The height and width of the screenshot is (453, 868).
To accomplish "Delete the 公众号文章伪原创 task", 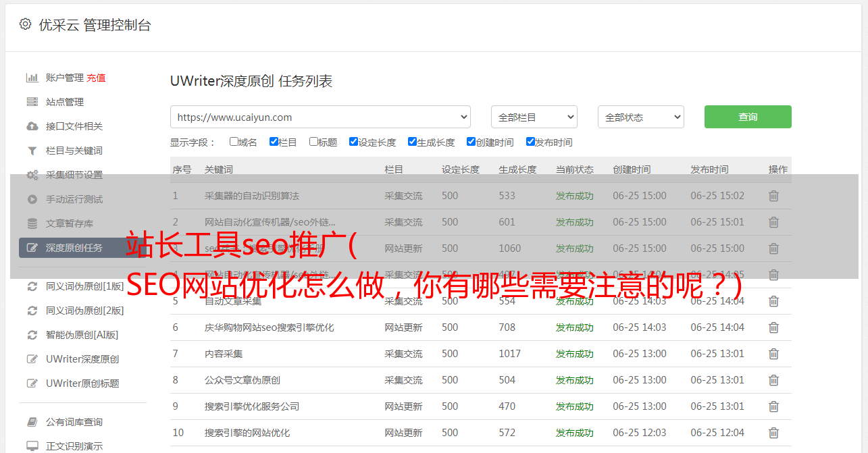I will (773, 380).
